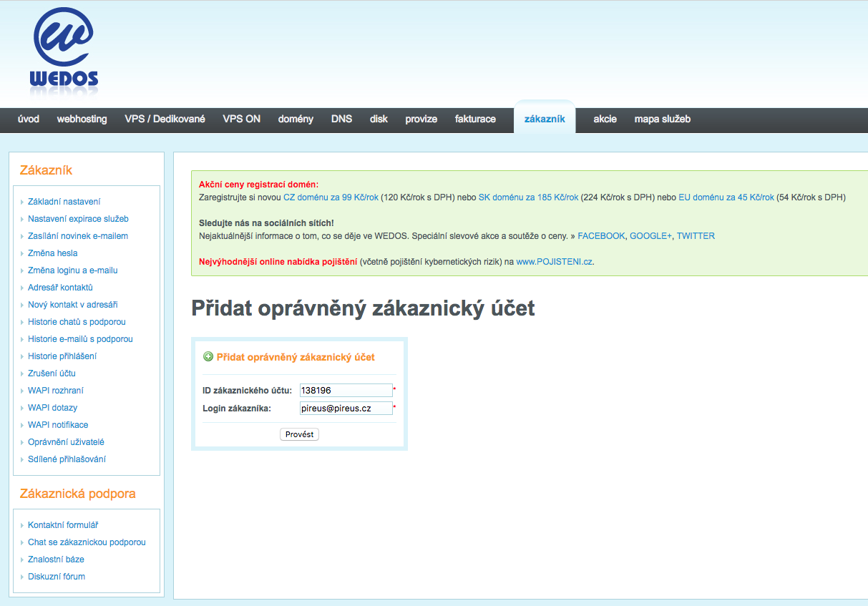View Historie e-mailů s podporou
This screenshot has width=868, height=606.
pyautogui.click(x=80, y=339)
